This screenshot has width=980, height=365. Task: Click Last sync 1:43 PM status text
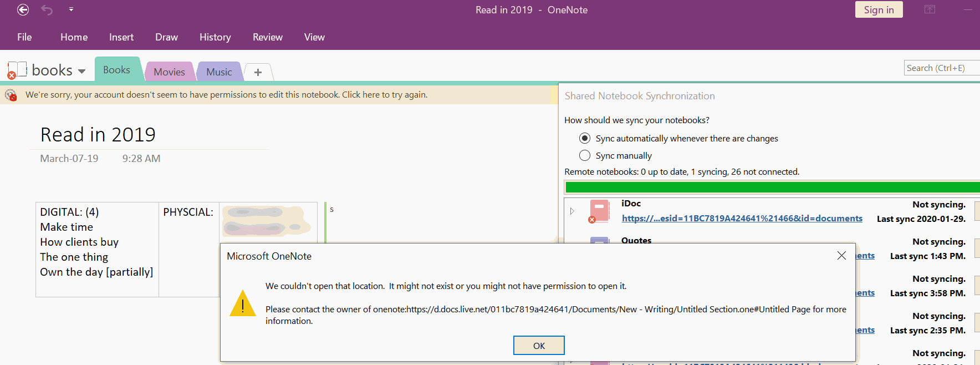(x=928, y=256)
